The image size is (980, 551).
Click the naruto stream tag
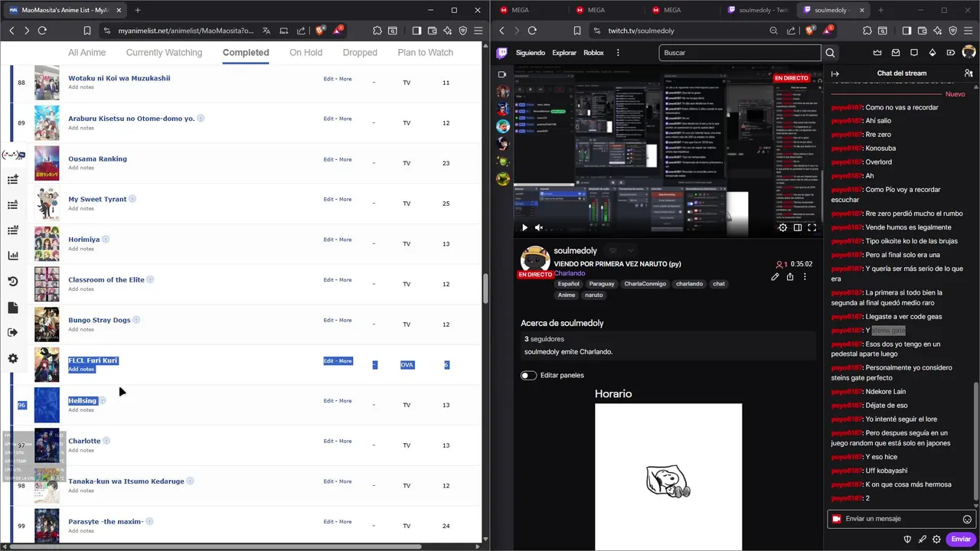click(x=594, y=295)
